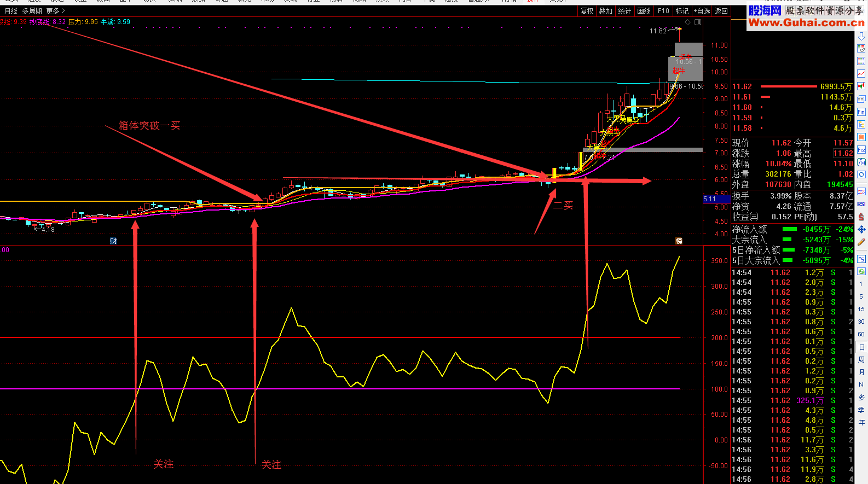
Task: Select the pencil drawing tool icon
Action: (x=861, y=242)
